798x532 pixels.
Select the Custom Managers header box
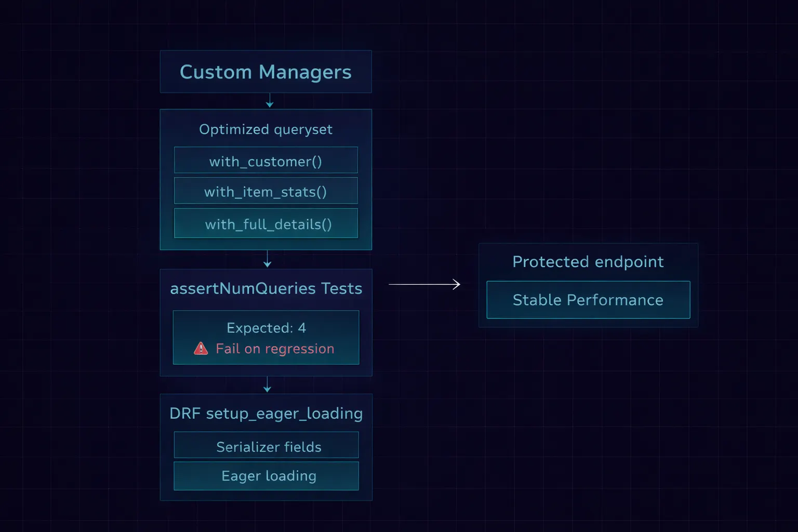[x=265, y=72]
